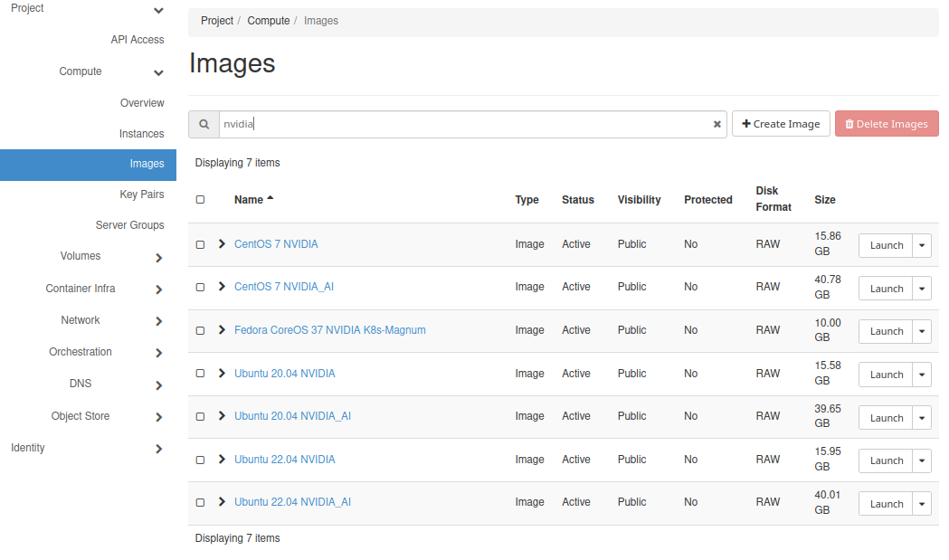Screen dimensions: 949x560
Task: Click the Name column sort arrow
Action: tap(270, 199)
